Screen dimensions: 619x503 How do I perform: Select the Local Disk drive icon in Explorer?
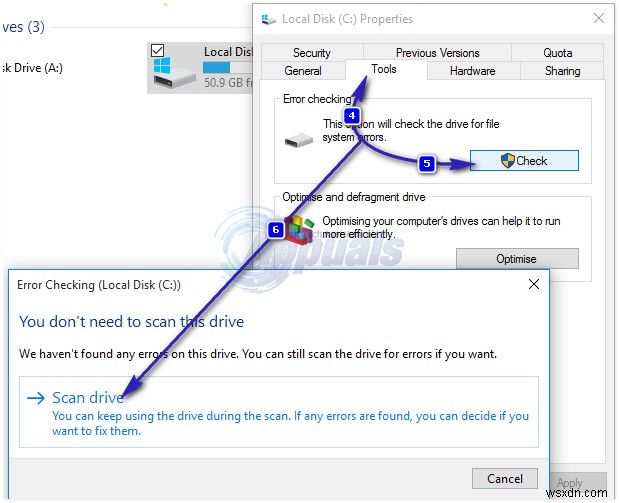click(x=174, y=73)
